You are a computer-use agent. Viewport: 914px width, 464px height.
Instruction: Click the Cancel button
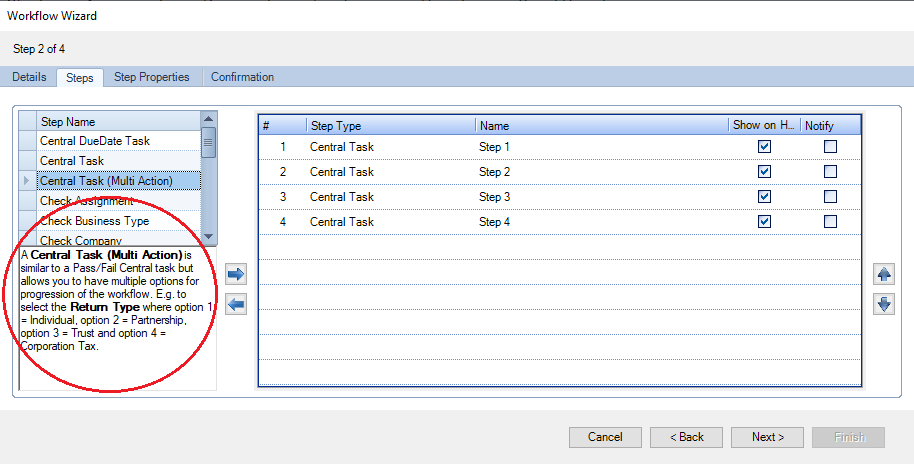[605, 437]
